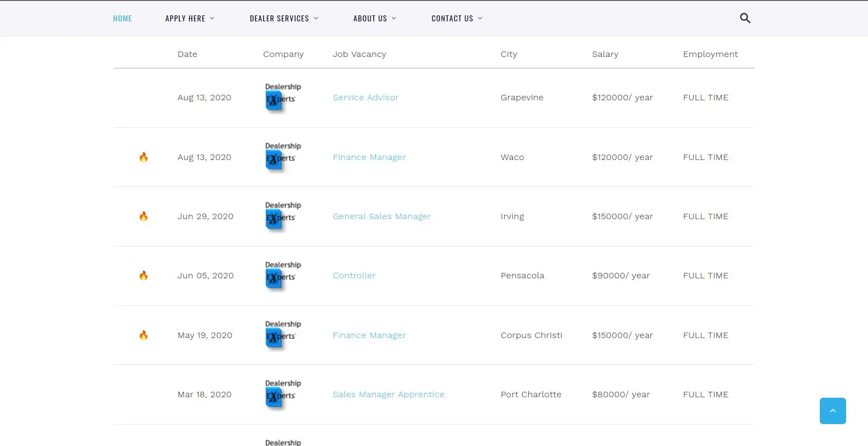
Task: Click Dealership Experts logo in Sales Manager Apprentice row
Action: (x=282, y=394)
